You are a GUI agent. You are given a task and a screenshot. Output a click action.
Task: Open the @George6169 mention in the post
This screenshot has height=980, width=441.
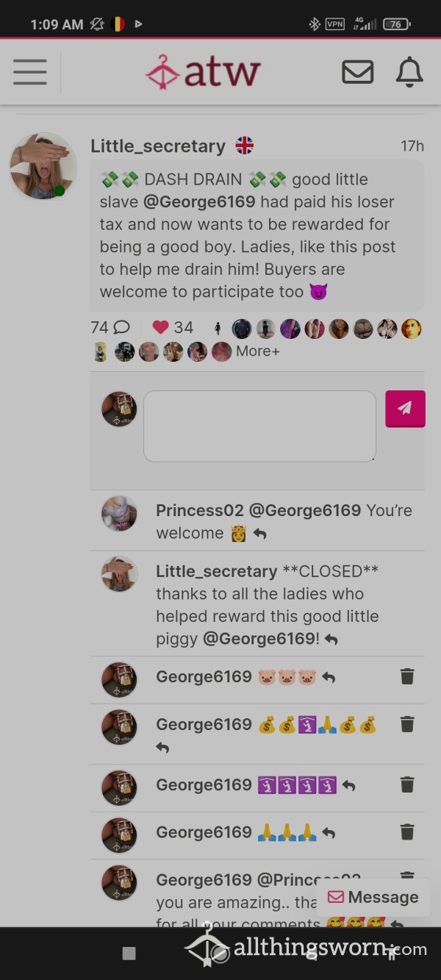click(x=201, y=201)
